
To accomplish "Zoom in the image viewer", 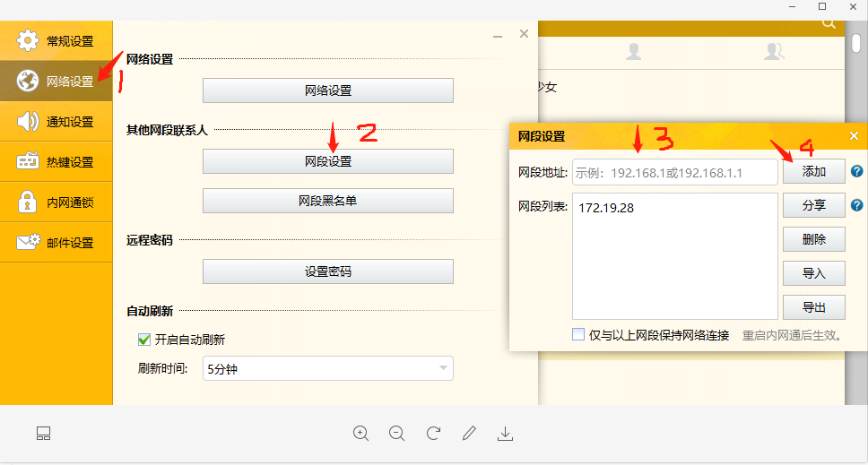I will point(361,434).
